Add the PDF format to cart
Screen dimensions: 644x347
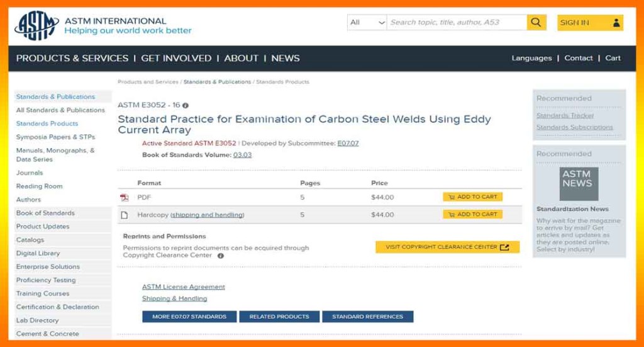click(x=472, y=197)
